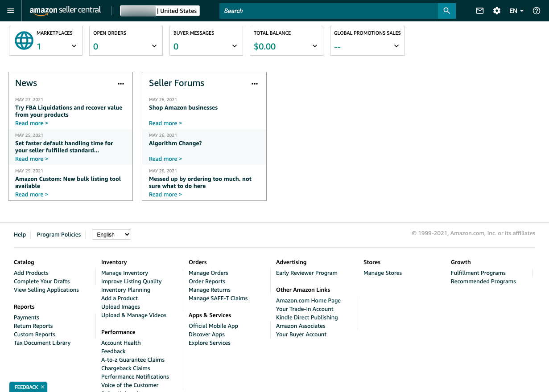This screenshot has height=392, width=549.
Task: Open the help question mark icon
Action: (x=537, y=11)
